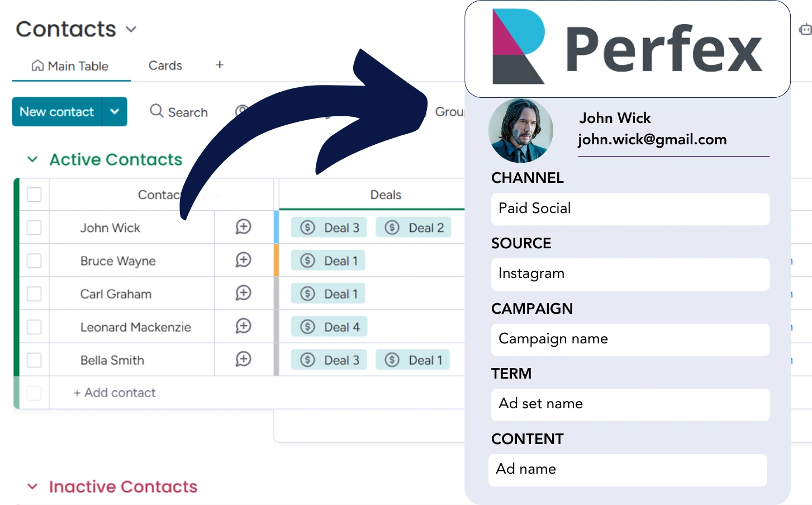Click dollar icon on Bruce Wayne Deal 1
This screenshot has width=812, height=505.
point(307,260)
